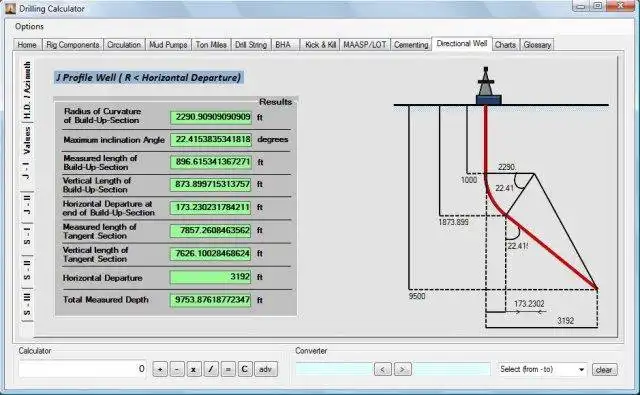Image resolution: width=640 pixels, height=395 pixels.
Task: Click the 173.2302 label in the diagram
Action: click(529, 304)
